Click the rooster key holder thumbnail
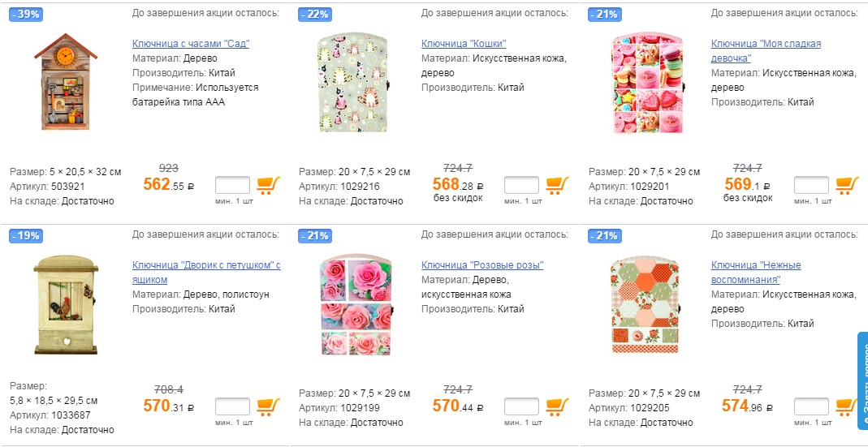 [66, 303]
